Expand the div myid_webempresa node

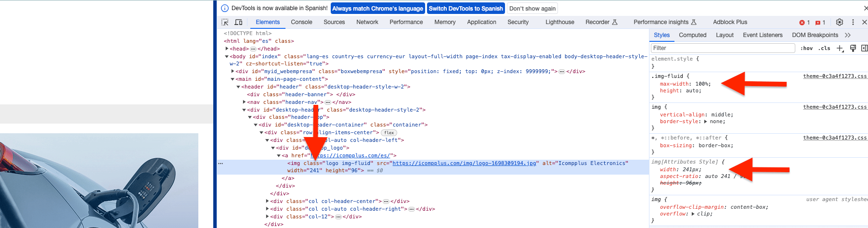coord(233,71)
